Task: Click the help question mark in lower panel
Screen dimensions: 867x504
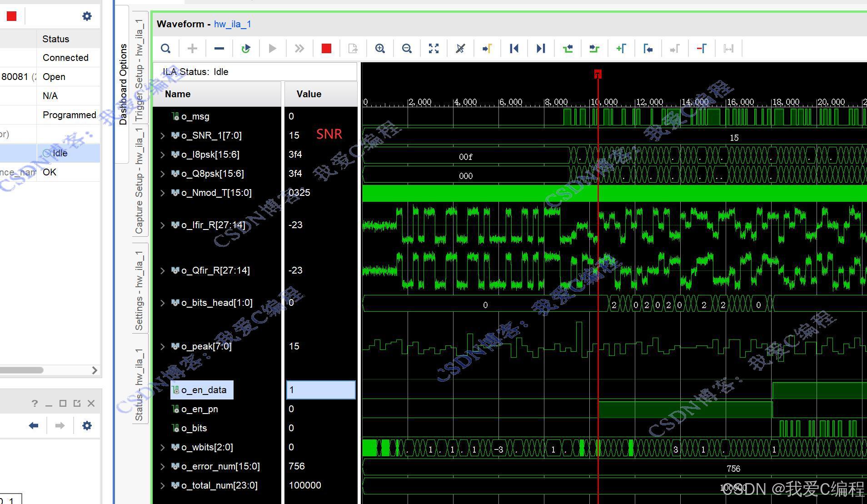Action: [35, 404]
